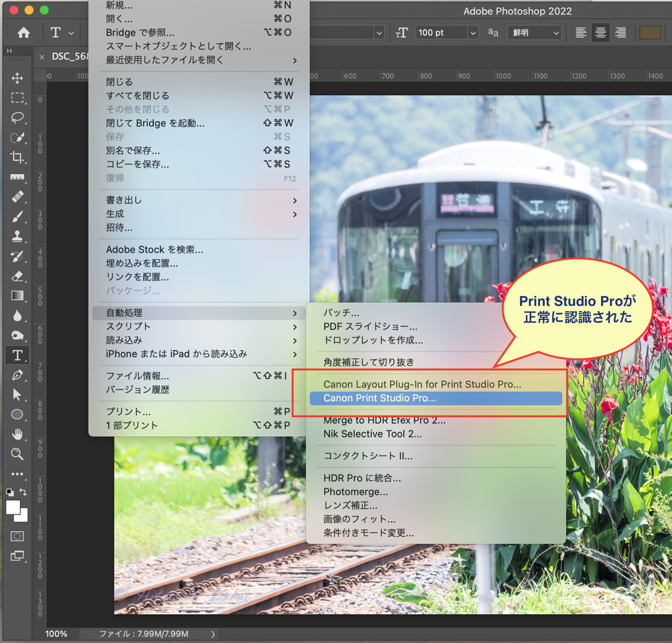This screenshot has height=643, width=672.
Task: Select the Ruler tool
Action: 17,177
